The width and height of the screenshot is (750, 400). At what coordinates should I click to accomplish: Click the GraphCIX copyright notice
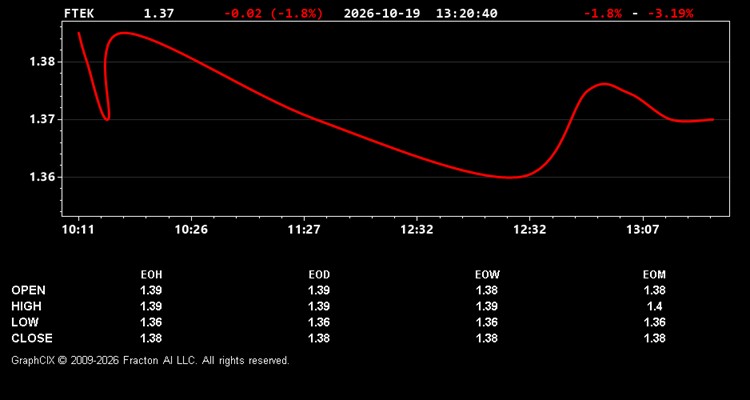[x=150, y=360]
